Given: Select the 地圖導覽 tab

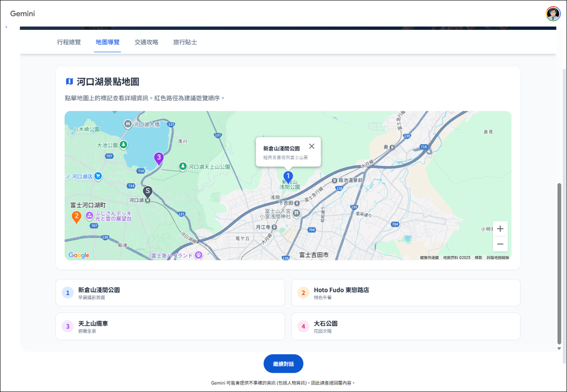Looking at the screenshot, I should pos(107,42).
